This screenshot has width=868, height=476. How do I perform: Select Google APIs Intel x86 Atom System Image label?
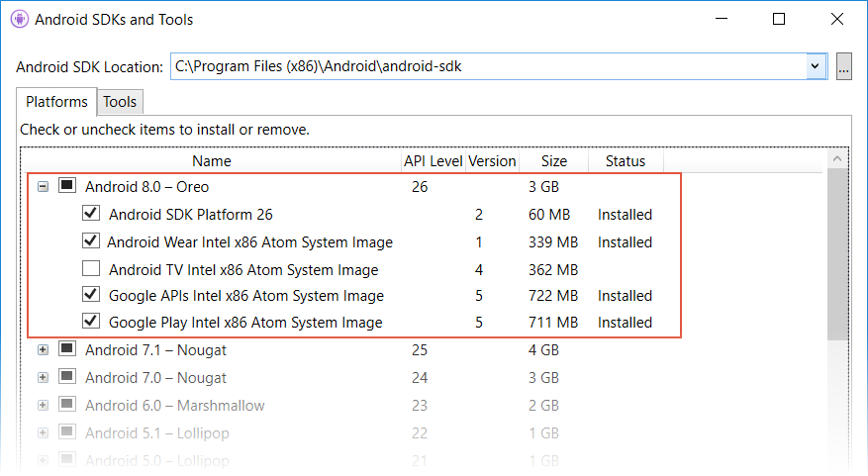tap(245, 296)
